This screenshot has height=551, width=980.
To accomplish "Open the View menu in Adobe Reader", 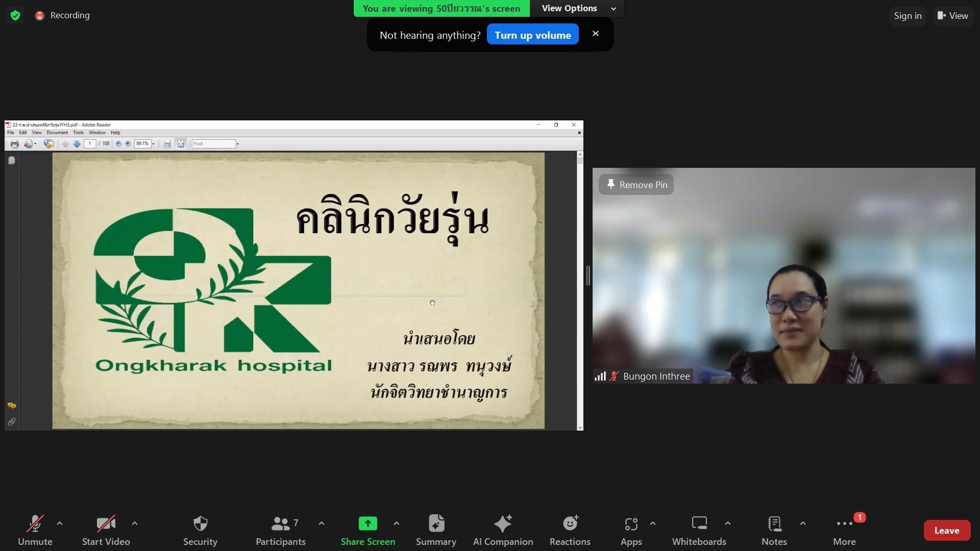I will pyautogui.click(x=37, y=133).
